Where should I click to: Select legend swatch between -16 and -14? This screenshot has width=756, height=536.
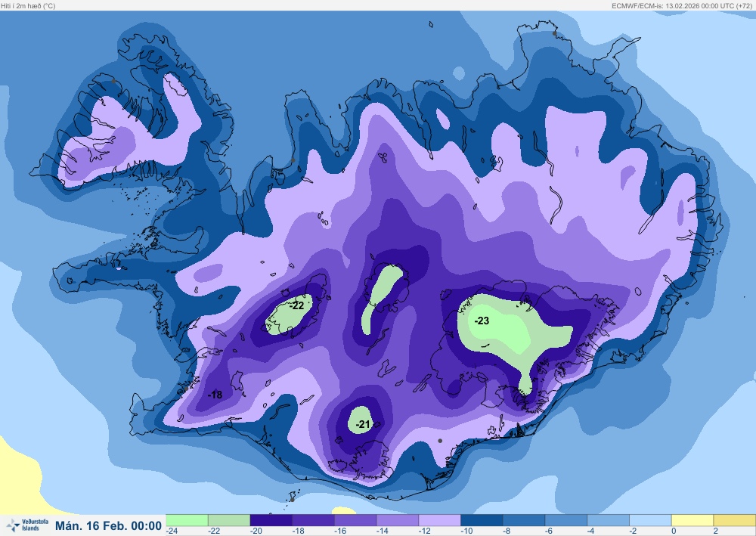[x=355, y=520]
